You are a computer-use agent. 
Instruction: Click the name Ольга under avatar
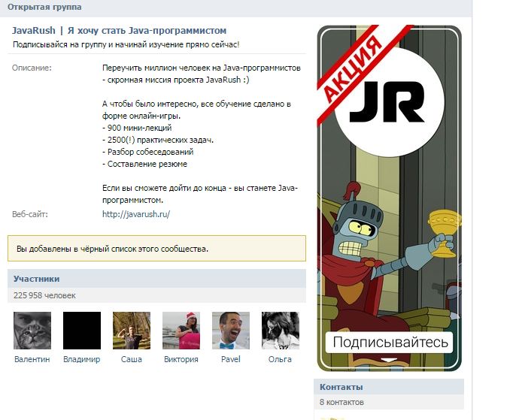tap(280, 359)
